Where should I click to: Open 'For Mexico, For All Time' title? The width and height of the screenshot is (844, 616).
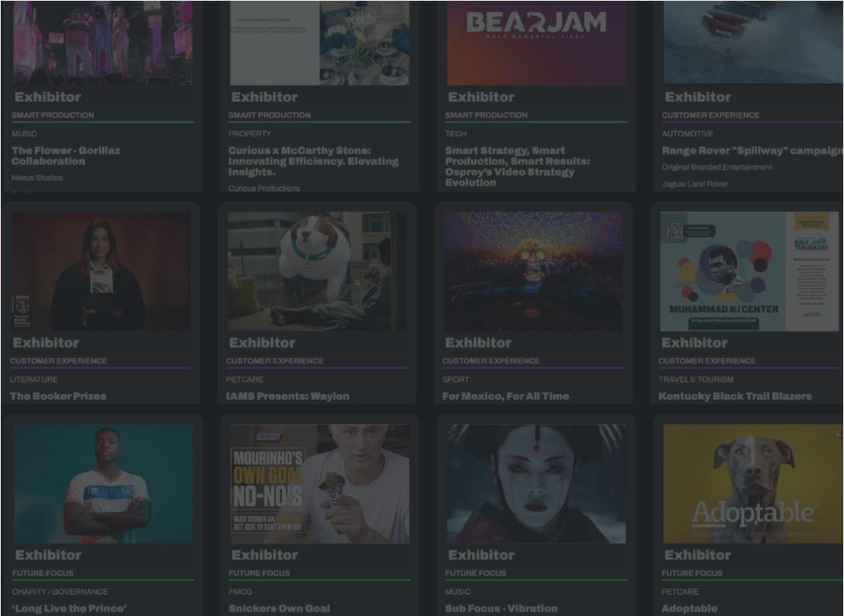coord(505,396)
